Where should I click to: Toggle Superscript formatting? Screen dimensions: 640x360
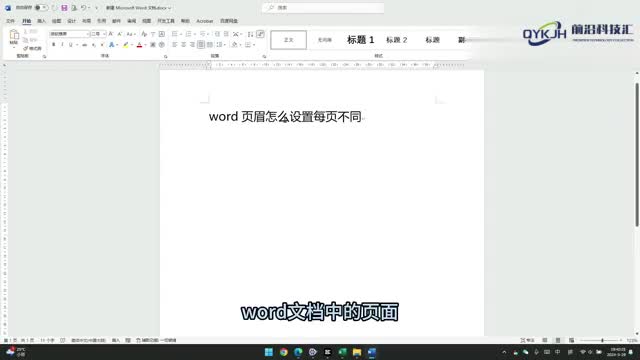point(102,44)
